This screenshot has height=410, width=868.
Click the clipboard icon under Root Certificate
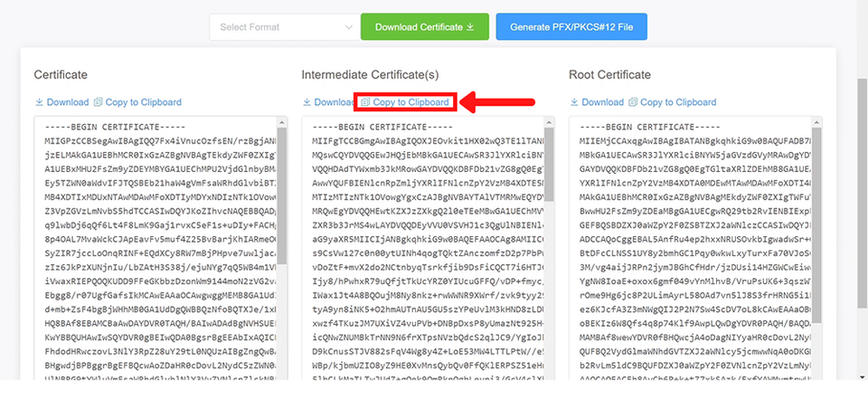pos(634,102)
